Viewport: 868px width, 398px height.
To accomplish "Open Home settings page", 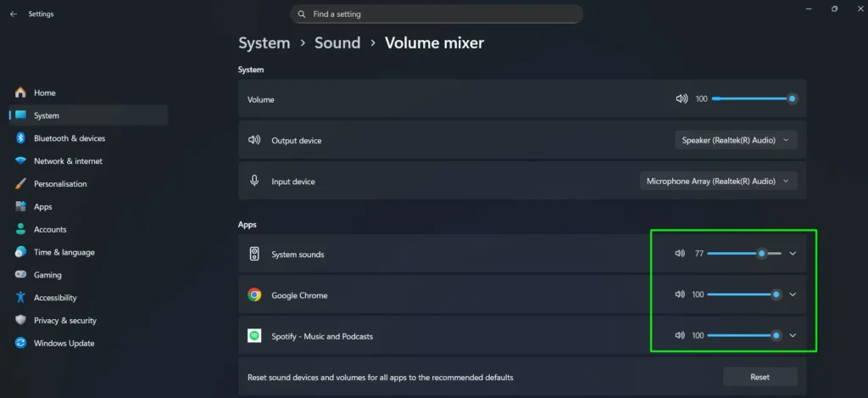I will pyautogui.click(x=88, y=92).
